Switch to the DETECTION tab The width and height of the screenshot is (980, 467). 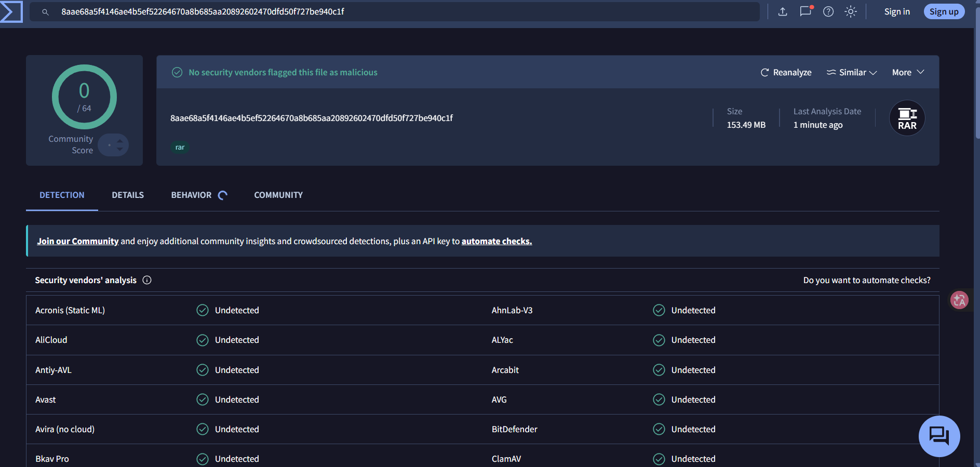(x=62, y=195)
